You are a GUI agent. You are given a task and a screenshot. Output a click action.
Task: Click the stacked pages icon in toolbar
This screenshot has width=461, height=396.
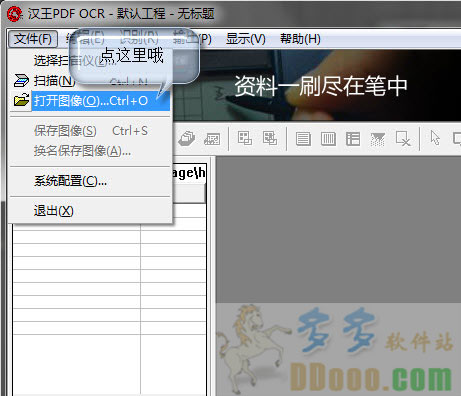point(187,138)
